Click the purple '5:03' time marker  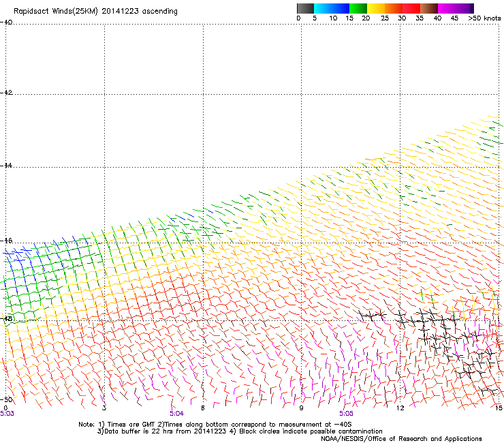tap(7, 414)
